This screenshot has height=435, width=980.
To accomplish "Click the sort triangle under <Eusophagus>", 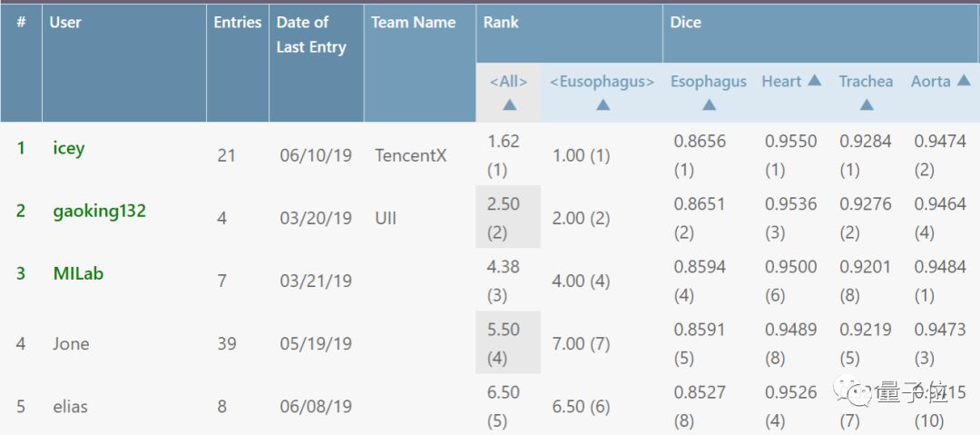I will (603, 104).
